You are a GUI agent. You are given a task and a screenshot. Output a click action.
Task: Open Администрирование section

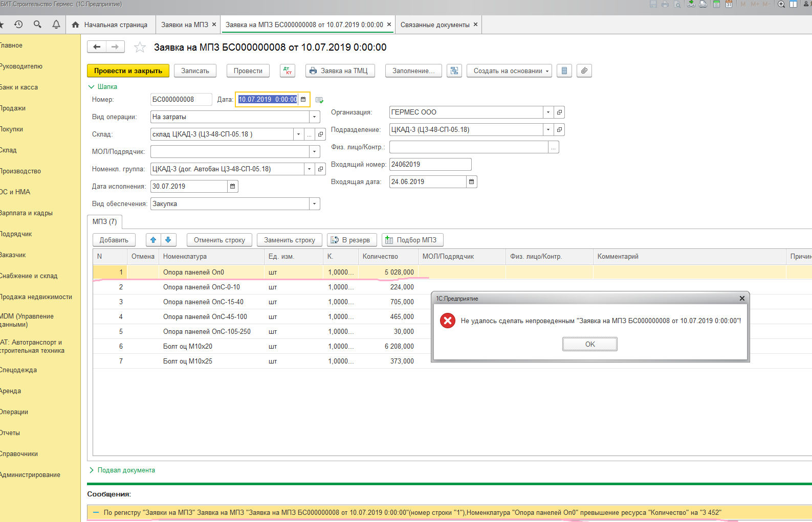click(30, 474)
